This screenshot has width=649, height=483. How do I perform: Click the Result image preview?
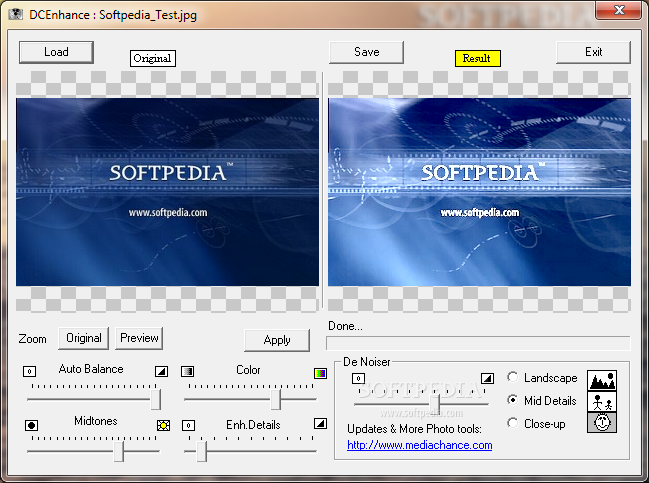point(479,192)
